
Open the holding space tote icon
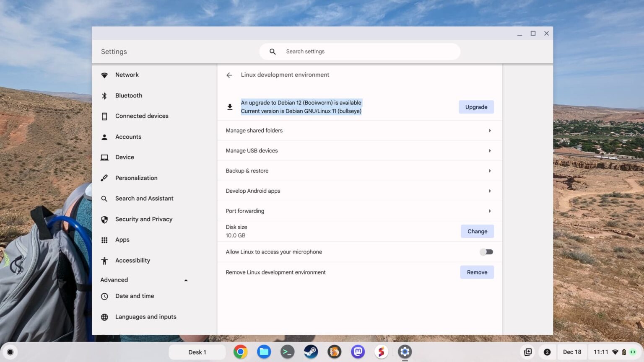pos(528,352)
